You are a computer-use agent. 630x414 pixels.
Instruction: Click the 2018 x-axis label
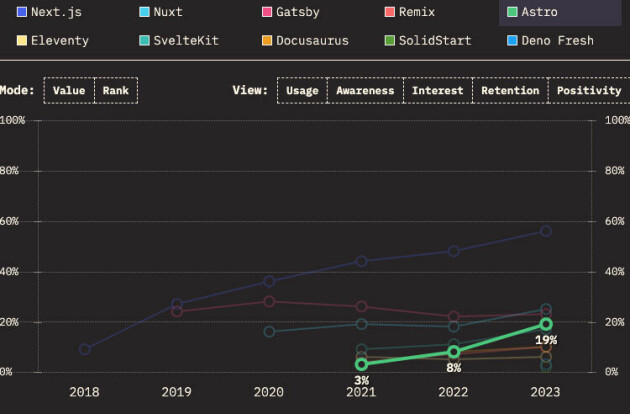click(x=84, y=392)
